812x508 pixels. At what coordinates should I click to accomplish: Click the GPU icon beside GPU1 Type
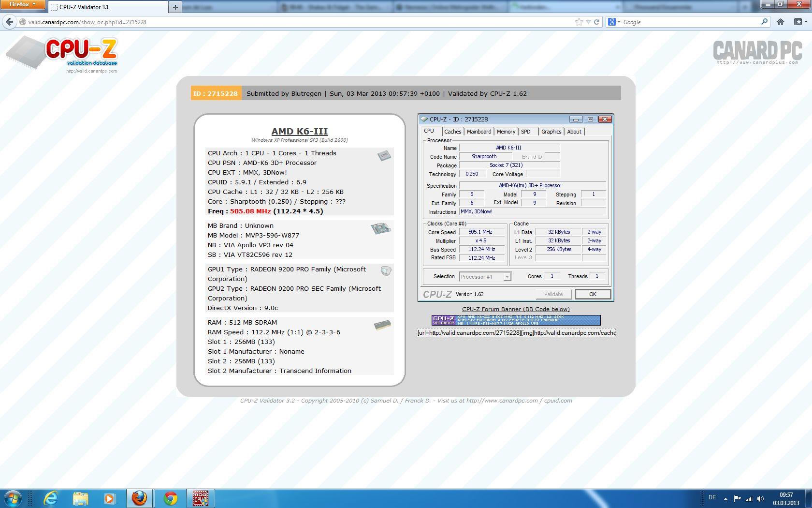click(x=386, y=271)
